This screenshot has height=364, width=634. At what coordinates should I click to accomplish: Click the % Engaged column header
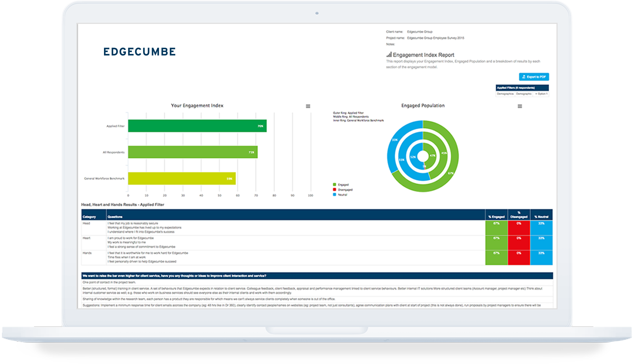point(496,215)
